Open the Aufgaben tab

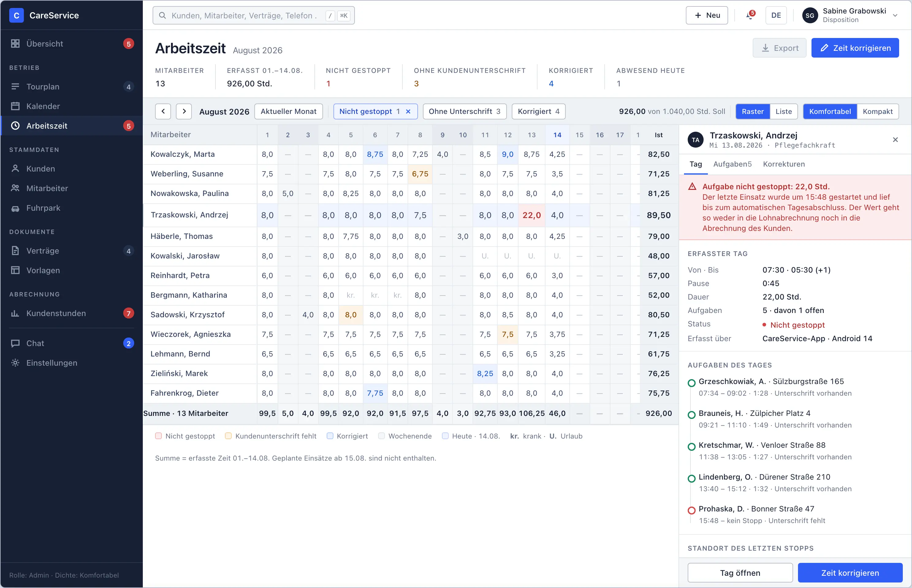pyautogui.click(x=732, y=164)
